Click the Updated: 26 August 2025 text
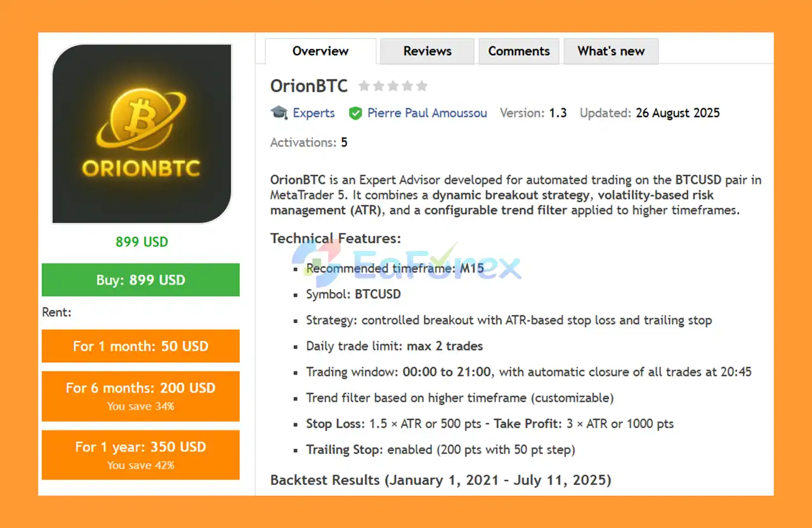The width and height of the screenshot is (812, 528). (650, 113)
